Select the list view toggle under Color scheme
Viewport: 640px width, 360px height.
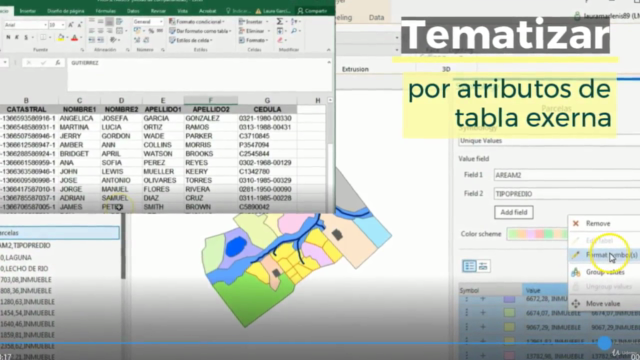pyautogui.click(x=469, y=266)
